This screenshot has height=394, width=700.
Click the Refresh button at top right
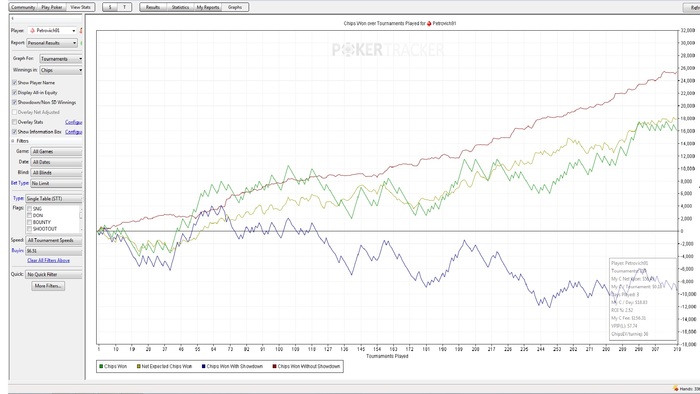(692, 8)
